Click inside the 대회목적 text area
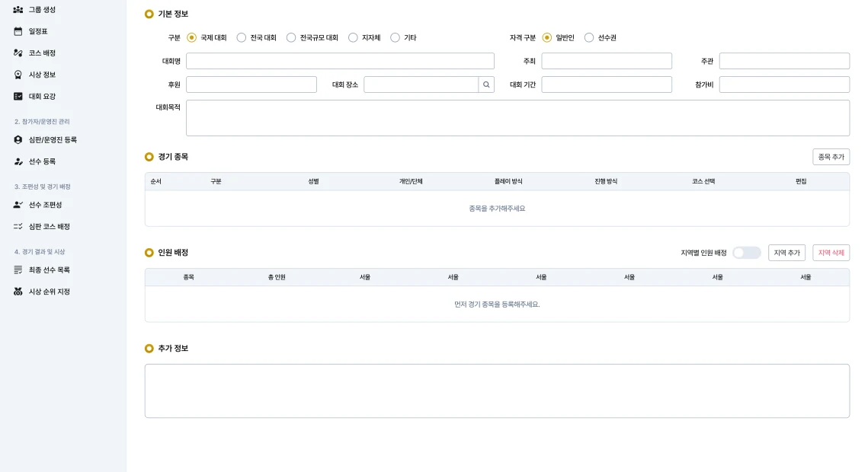 tap(517, 118)
